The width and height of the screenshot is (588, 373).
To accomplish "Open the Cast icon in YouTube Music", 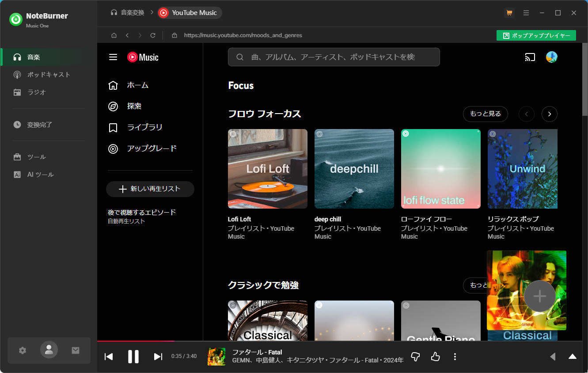I will [530, 57].
